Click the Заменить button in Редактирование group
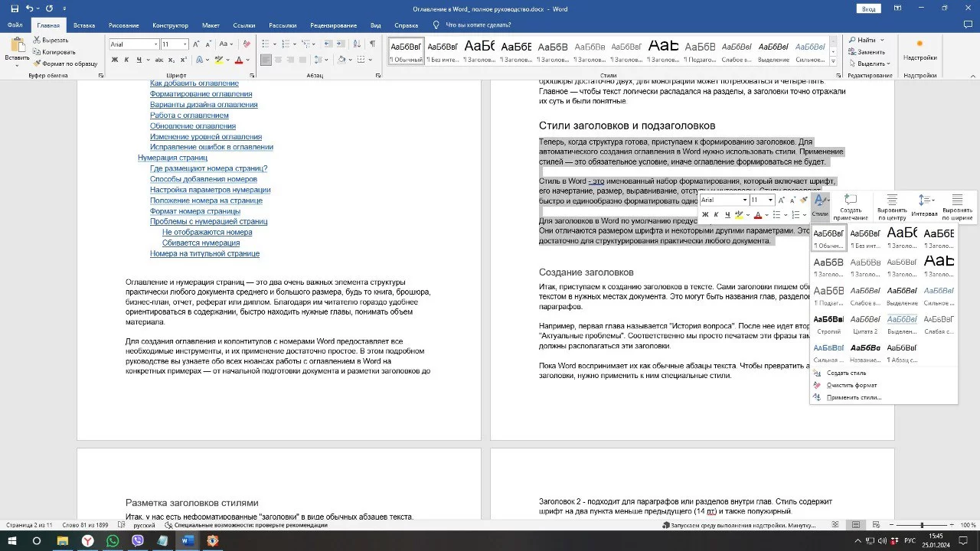 865,52
